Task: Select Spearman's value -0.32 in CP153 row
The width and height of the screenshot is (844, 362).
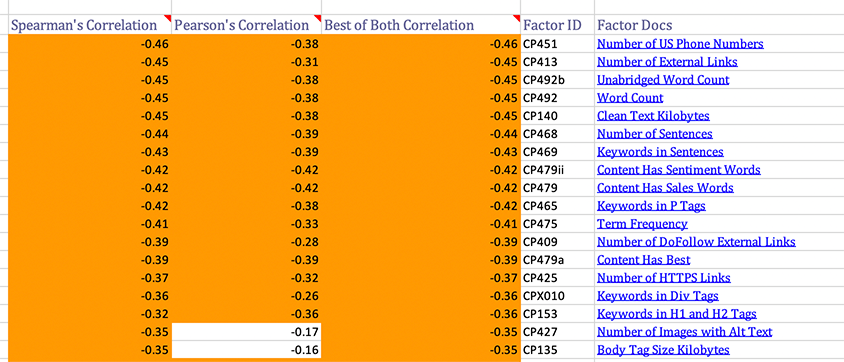Action: pyautogui.click(x=90, y=314)
